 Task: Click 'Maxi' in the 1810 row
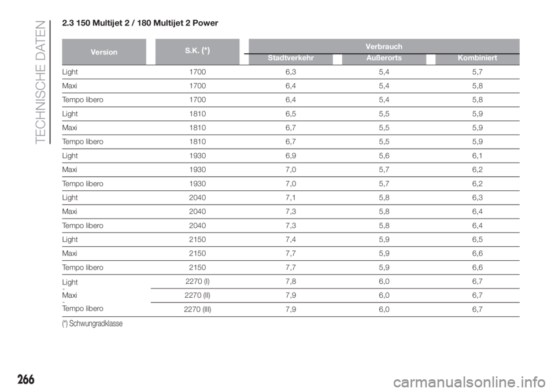tap(69, 127)
